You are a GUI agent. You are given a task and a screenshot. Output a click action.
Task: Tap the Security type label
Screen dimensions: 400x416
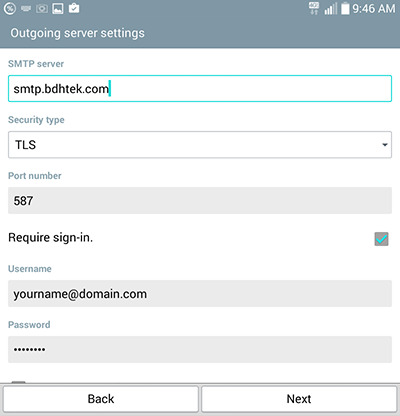[36, 120]
